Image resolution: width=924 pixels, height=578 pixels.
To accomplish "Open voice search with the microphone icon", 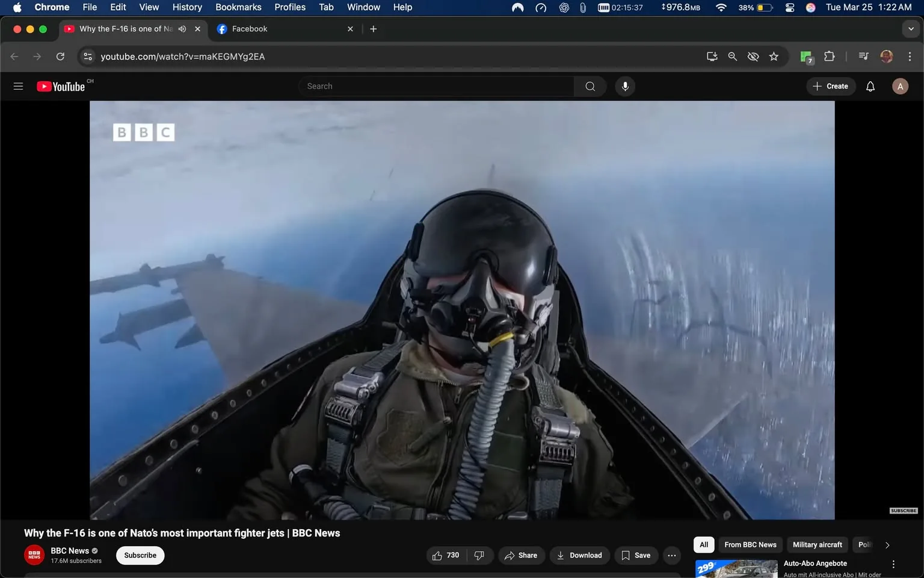I will click(x=625, y=86).
